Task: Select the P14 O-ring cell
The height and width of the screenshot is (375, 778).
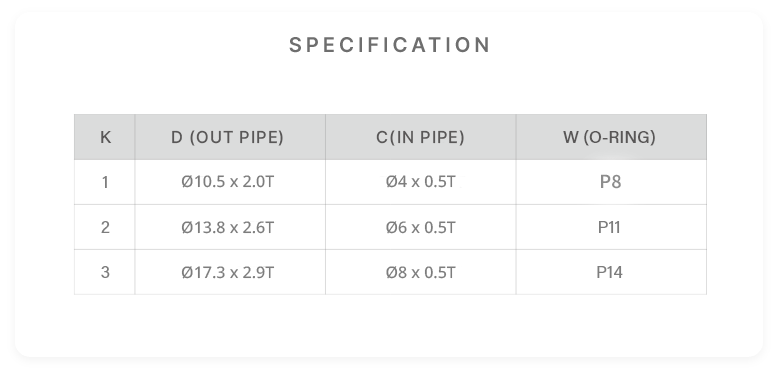Action: [x=611, y=272]
